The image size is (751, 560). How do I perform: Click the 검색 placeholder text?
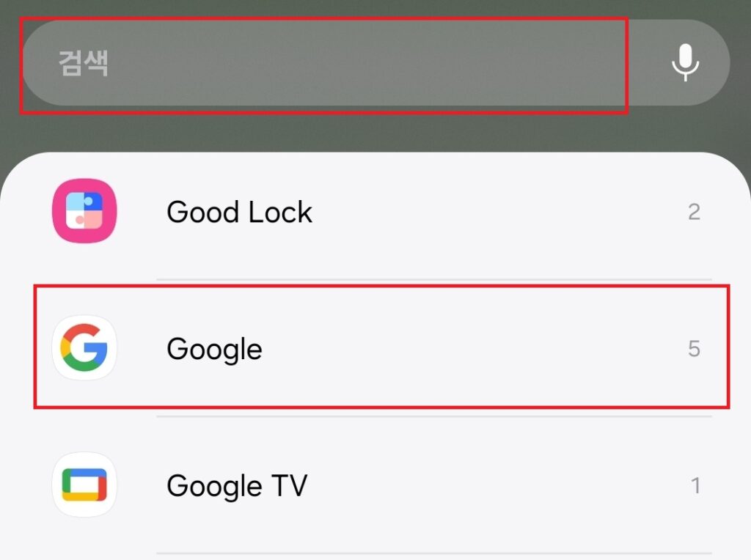[x=84, y=63]
